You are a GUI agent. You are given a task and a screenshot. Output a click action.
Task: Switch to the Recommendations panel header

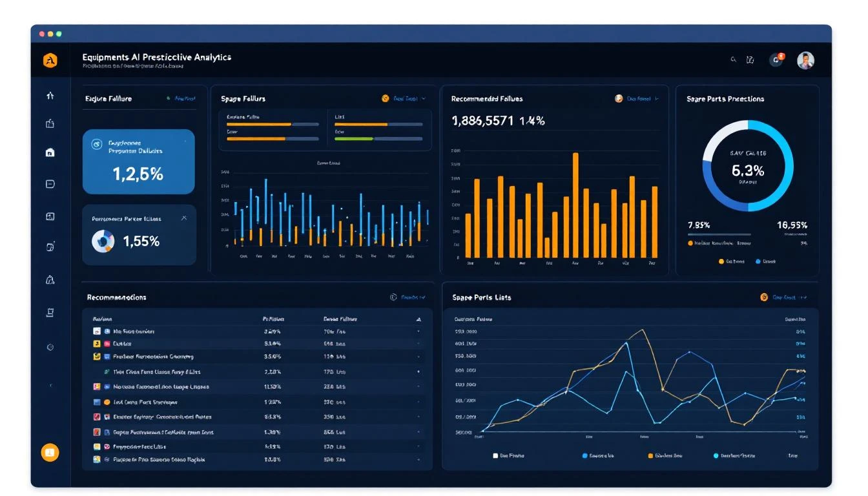[x=117, y=297]
